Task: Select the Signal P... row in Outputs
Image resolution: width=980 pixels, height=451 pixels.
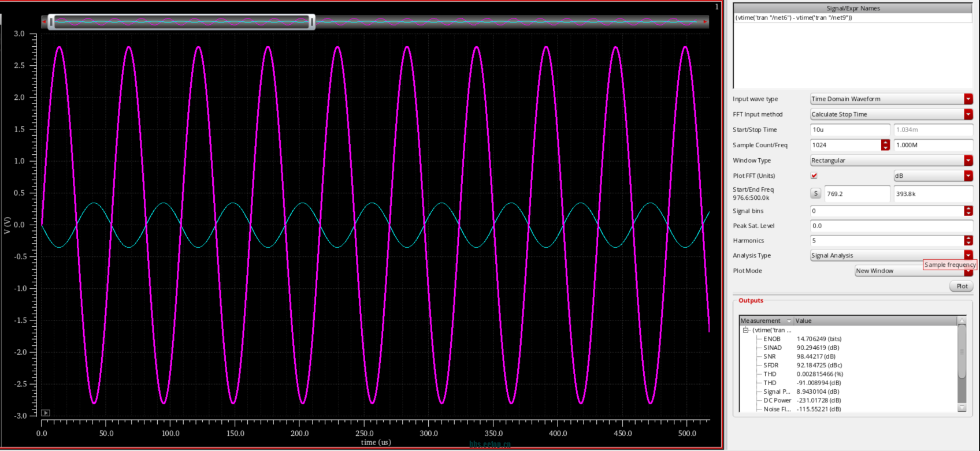Action: (x=848, y=392)
